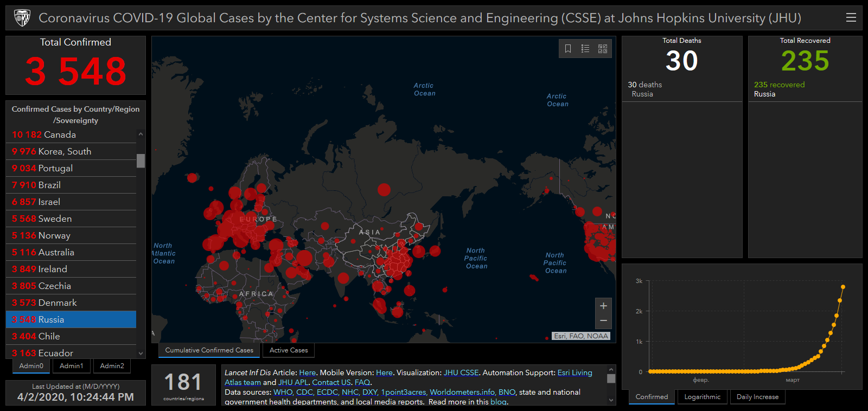The width and height of the screenshot is (868, 411).
Task: Select Active Cases map tab
Action: [289, 350]
